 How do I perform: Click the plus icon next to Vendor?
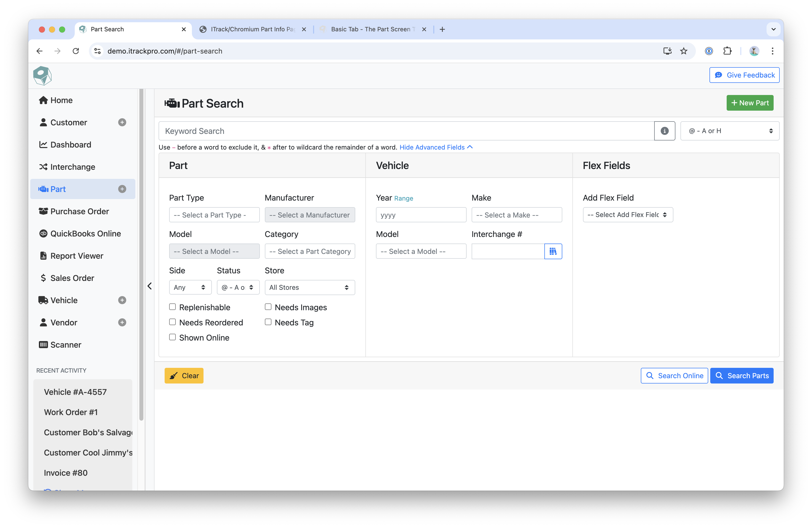click(x=122, y=323)
